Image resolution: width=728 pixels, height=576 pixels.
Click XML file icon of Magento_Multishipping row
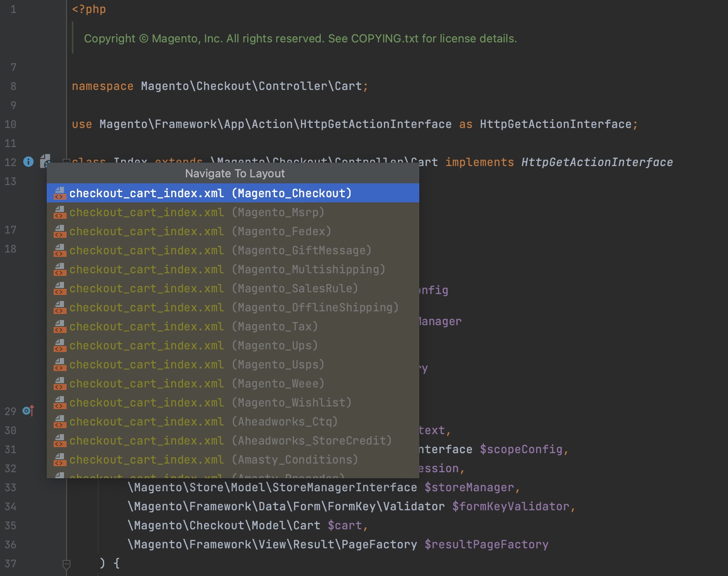pos(60,269)
